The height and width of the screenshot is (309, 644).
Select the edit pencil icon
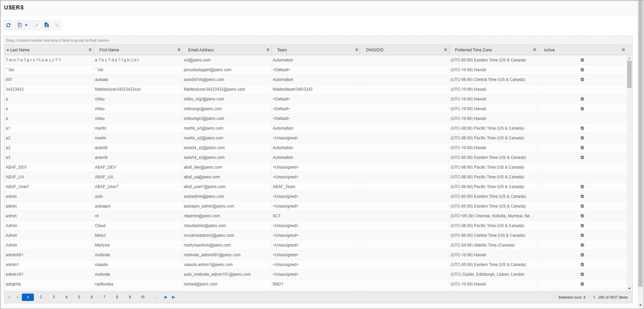pos(37,25)
